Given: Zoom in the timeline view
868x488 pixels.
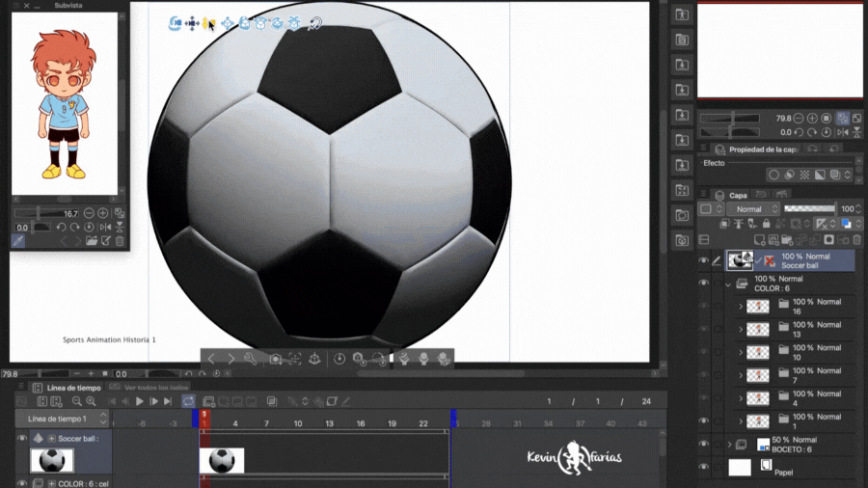Looking at the screenshot, I should (x=91, y=401).
